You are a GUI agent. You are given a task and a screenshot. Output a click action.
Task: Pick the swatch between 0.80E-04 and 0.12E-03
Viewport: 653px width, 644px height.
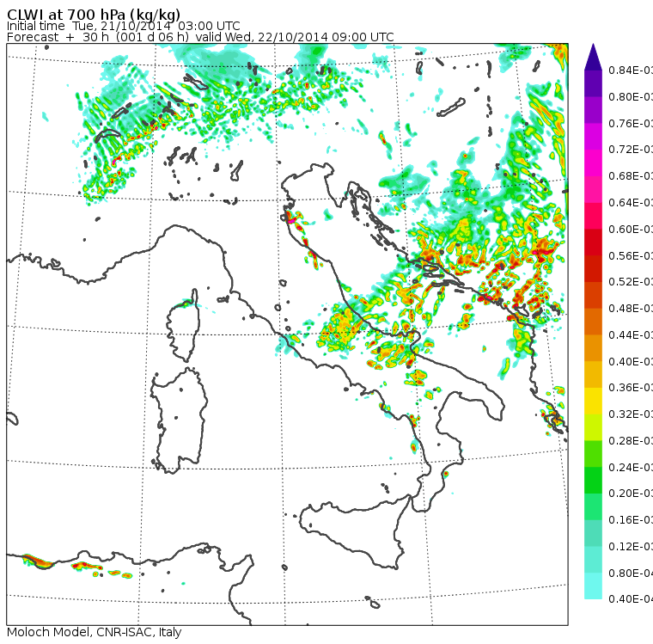click(593, 560)
